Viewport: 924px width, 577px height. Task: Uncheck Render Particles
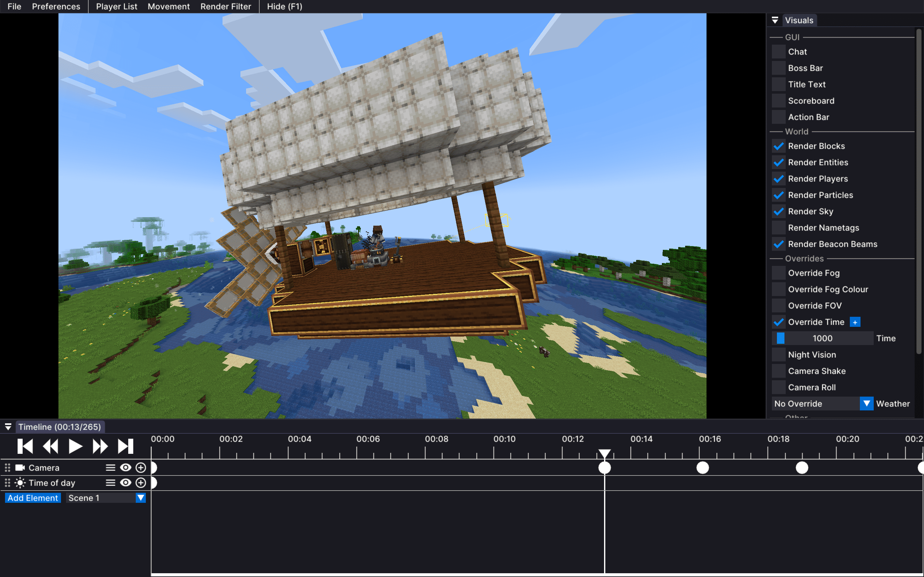click(x=778, y=195)
